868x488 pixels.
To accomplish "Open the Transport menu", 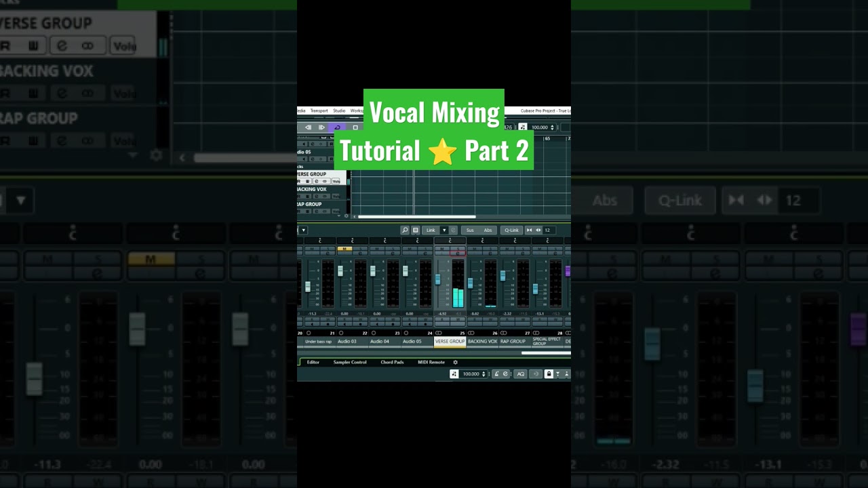I will click(319, 110).
